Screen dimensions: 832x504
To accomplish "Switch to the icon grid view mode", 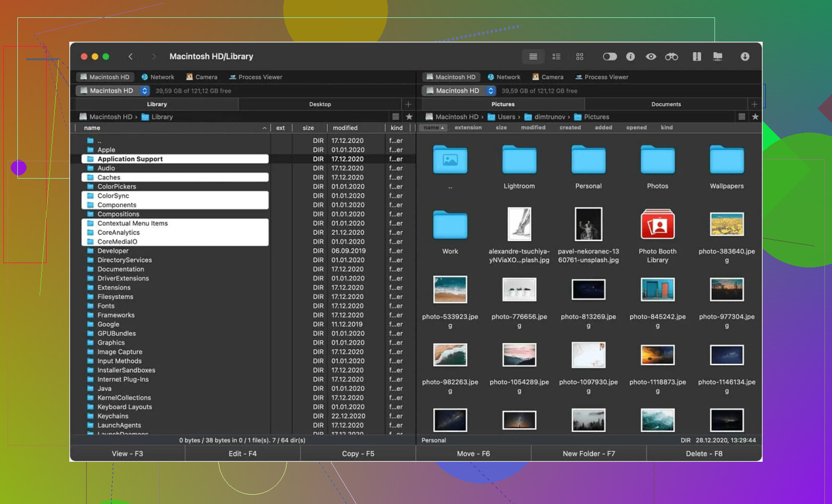I will (580, 57).
